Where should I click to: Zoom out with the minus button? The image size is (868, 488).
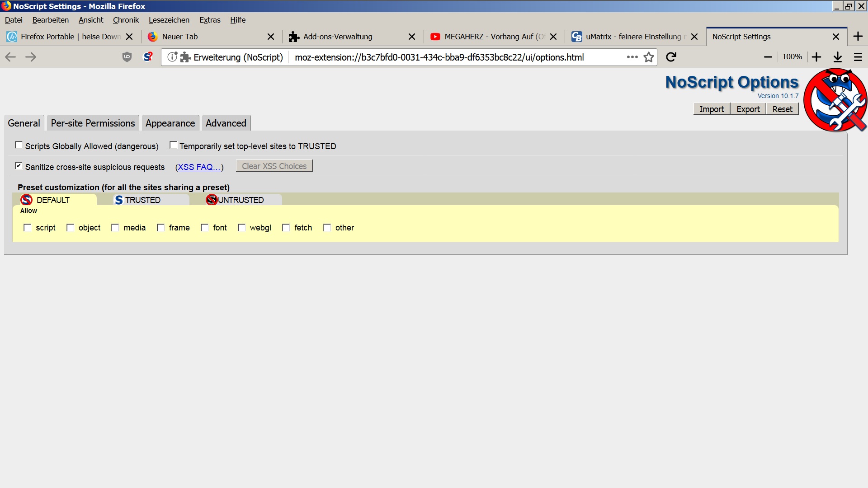coord(768,57)
